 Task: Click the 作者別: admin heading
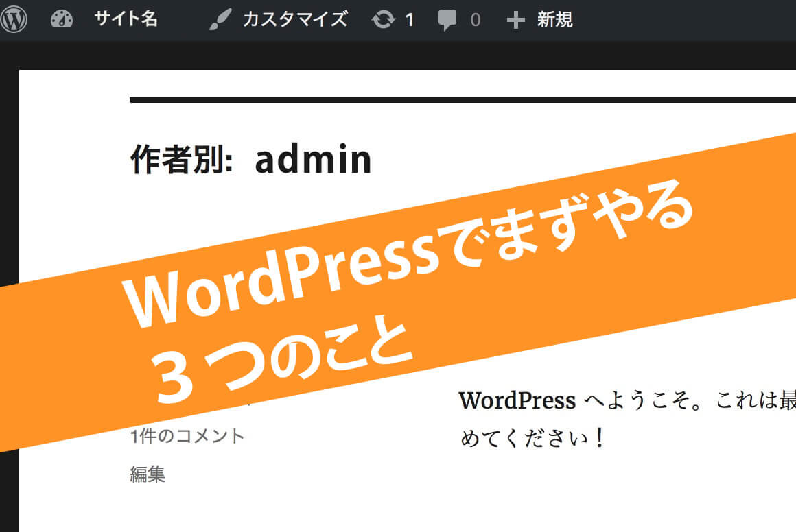tap(251, 159)
